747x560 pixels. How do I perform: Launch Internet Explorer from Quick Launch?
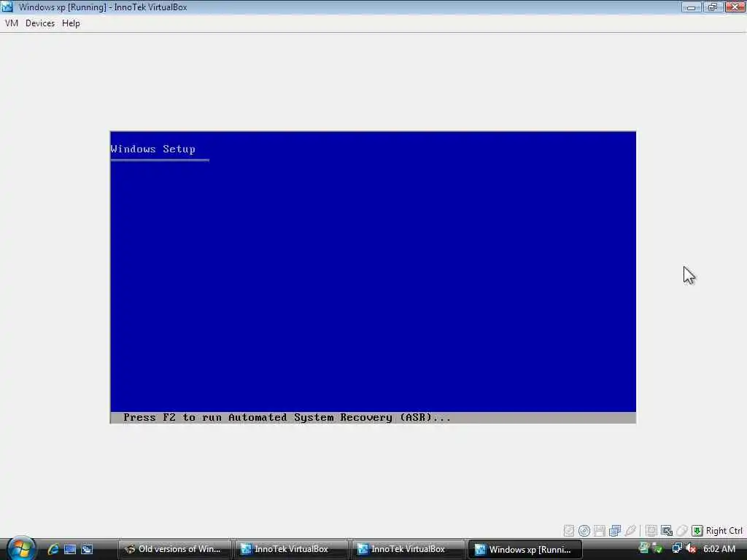coord(53,549)
